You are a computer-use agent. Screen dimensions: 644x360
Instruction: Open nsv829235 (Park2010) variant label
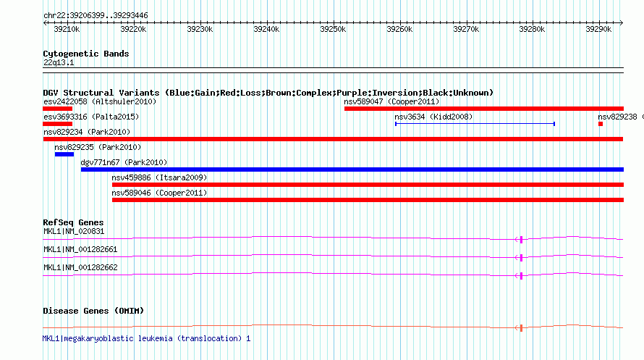98,147
